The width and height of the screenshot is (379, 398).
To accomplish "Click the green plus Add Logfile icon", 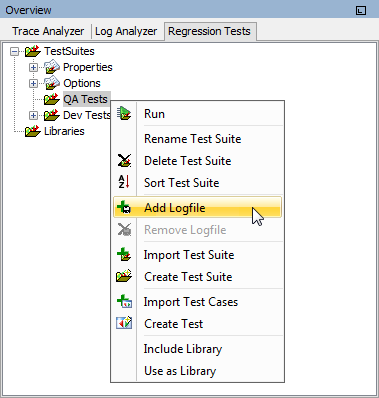I will (124, 207).
